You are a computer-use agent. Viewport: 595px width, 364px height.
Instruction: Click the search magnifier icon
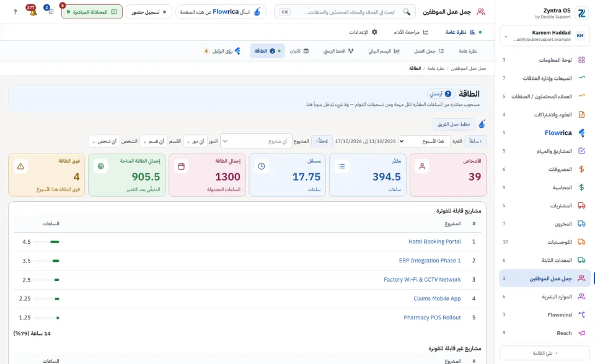(407, 12)
